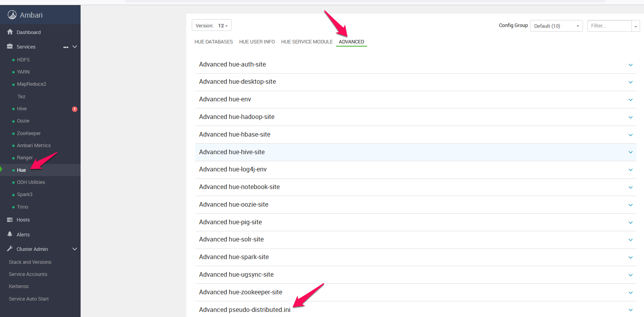Open the Spark3 service
Screen dimensions: 644x317
click(x=25, y=195)
